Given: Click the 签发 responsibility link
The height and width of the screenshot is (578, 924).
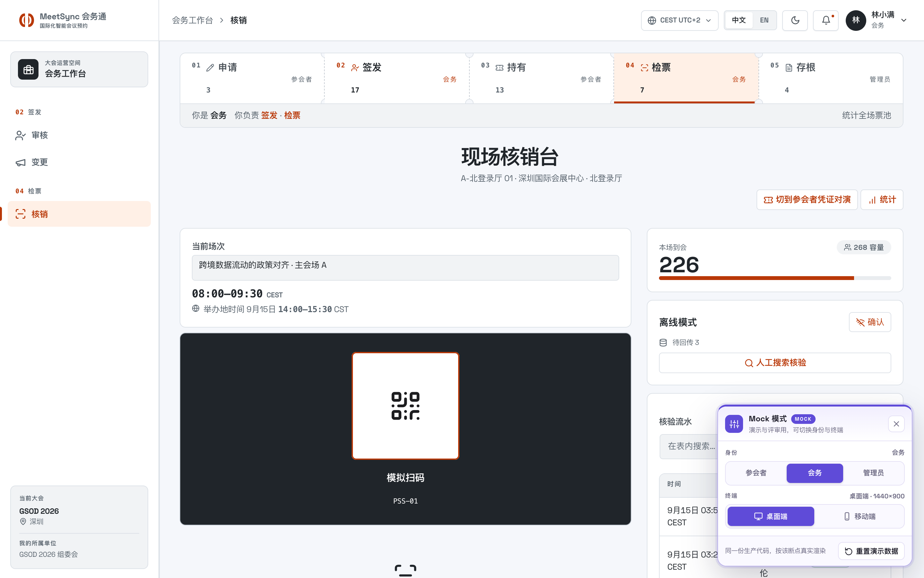Looking at the screenshot, I should (x=269, y=116).
